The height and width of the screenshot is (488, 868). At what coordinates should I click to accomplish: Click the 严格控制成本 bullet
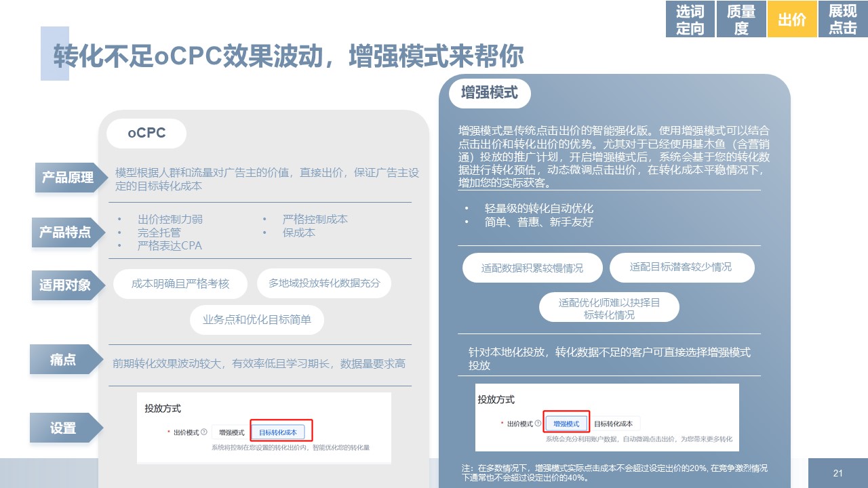315,219
